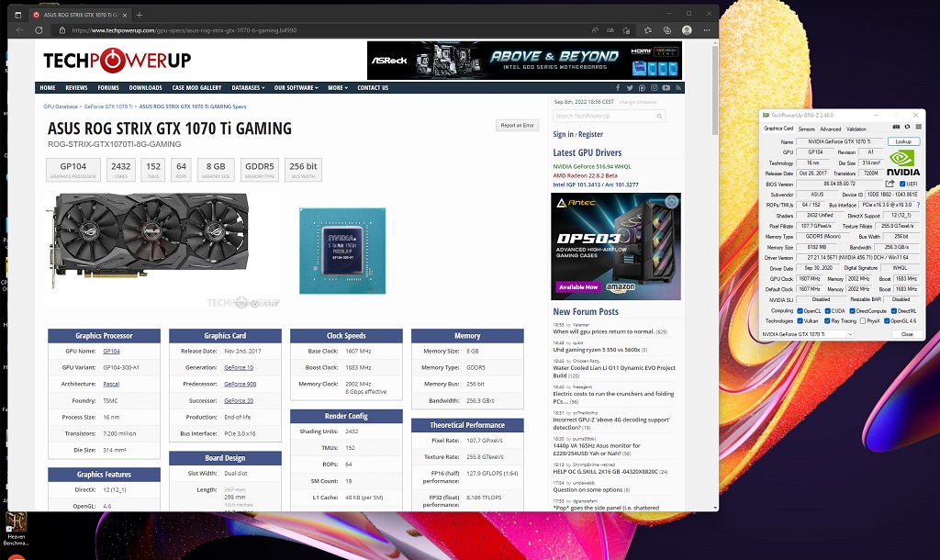Open the Pascal architecture link
The height and width of the screenshot is (560, 940).
111,385
